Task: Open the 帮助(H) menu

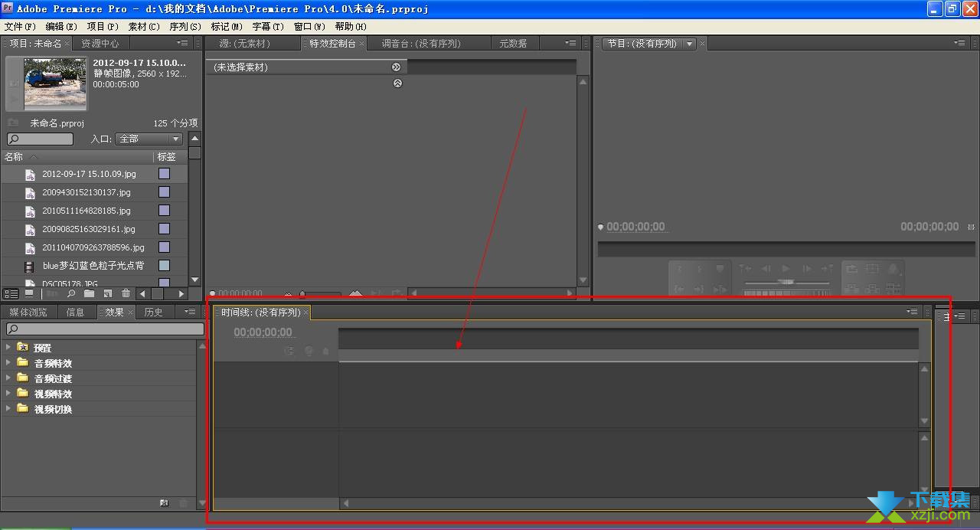Action: tap(351, 26)
